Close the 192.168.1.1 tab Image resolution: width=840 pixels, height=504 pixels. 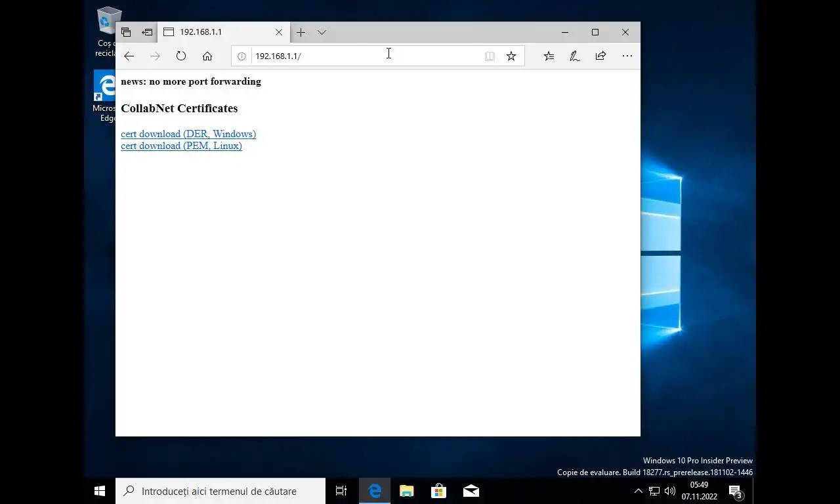tap(279, 32)
